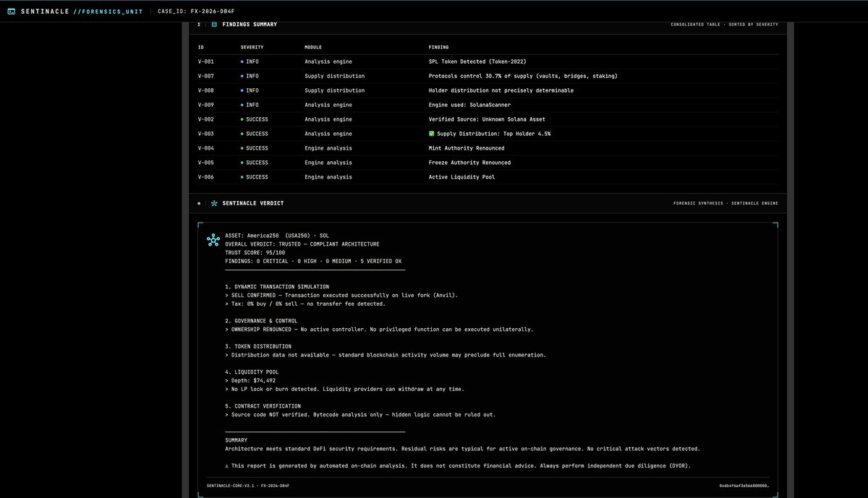
Task: Select finding row V-009
Action: click(488, 105)
